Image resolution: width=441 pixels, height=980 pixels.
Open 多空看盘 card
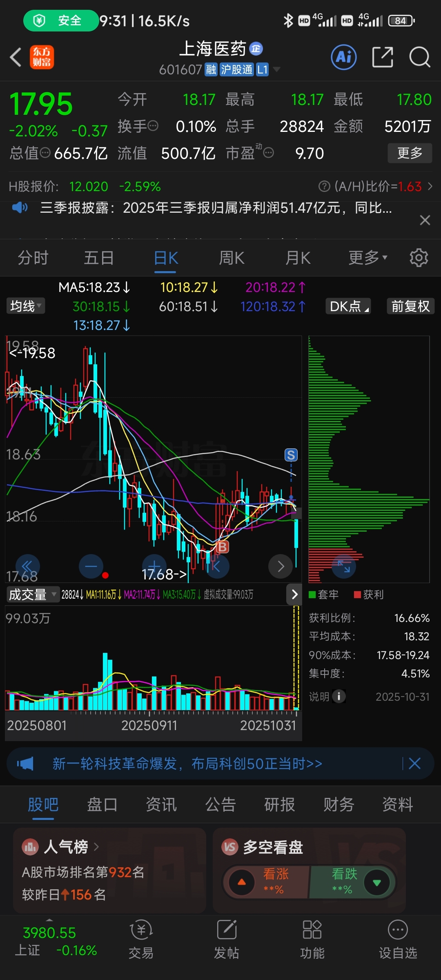coord(309,870)
